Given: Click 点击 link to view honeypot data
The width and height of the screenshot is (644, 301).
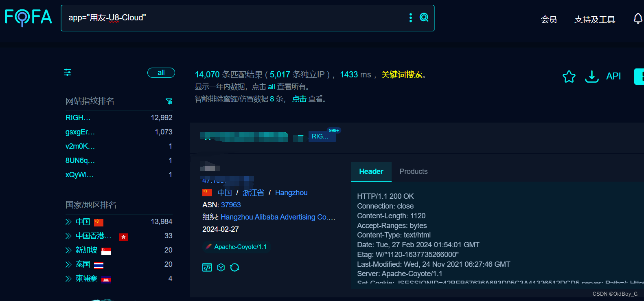Looking at the screenshot, I should (299, 99).
